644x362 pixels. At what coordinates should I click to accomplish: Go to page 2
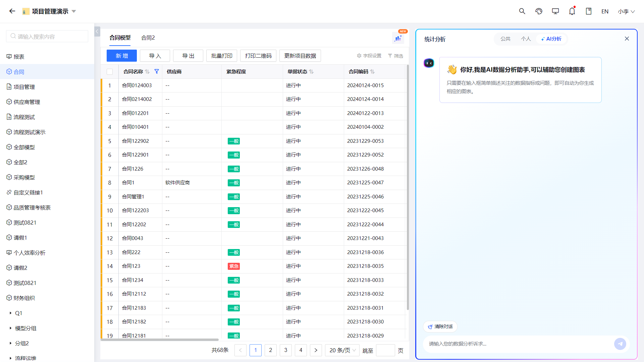click(x=271, y=350)
